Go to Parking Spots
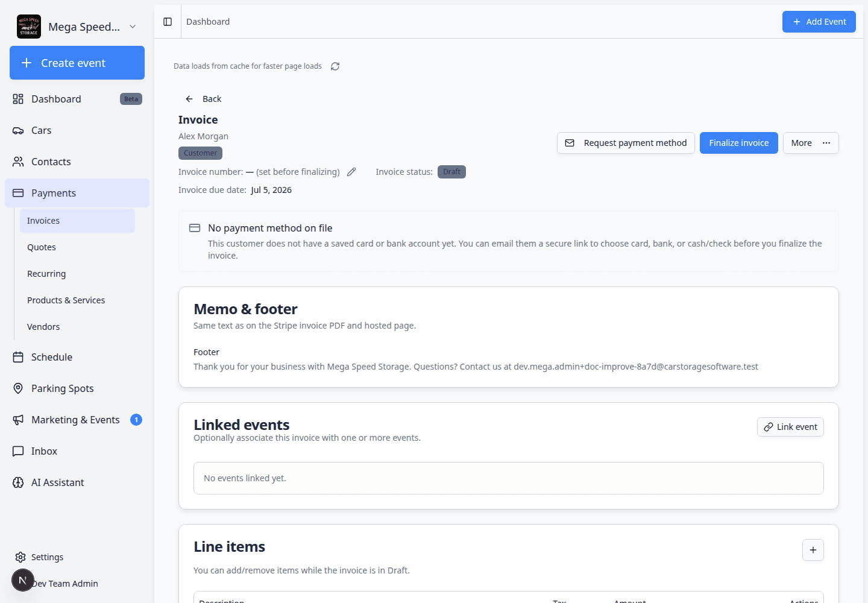This screenshot has height=603, width=868. 77,388
